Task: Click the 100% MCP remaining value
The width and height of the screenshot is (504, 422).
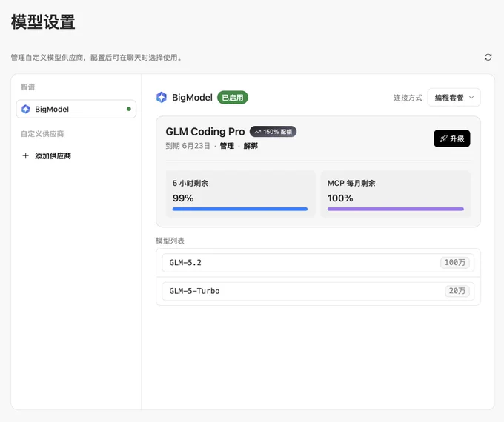Action: click(340, 198)
